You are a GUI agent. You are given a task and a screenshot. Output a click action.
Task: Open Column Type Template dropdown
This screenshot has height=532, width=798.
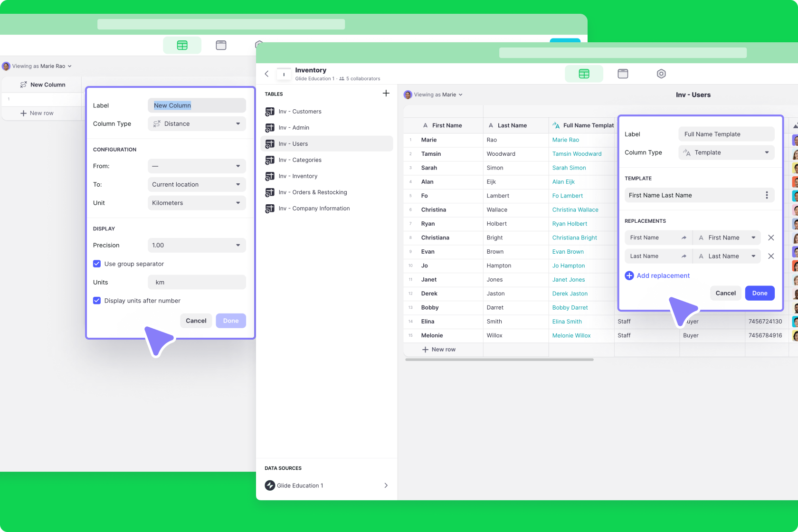(726, 152)
